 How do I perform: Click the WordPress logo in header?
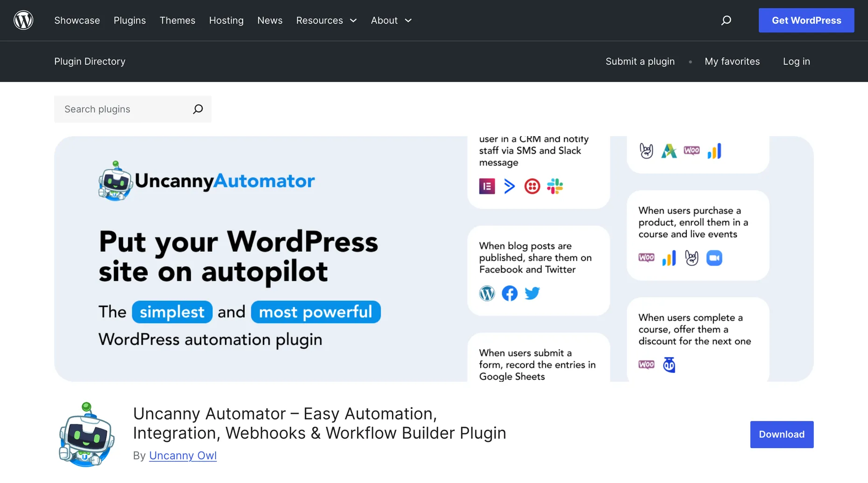pyautogui.click(x=23, y=21)
